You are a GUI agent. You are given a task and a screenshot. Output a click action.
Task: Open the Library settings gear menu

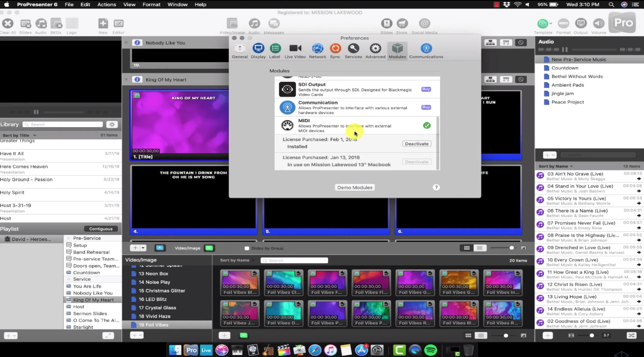pos(112,124)
